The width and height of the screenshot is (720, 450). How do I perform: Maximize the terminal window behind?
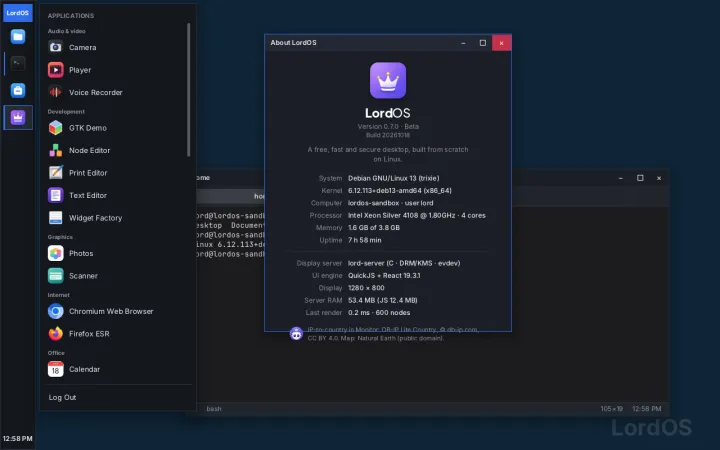click(x=640, y=178)
